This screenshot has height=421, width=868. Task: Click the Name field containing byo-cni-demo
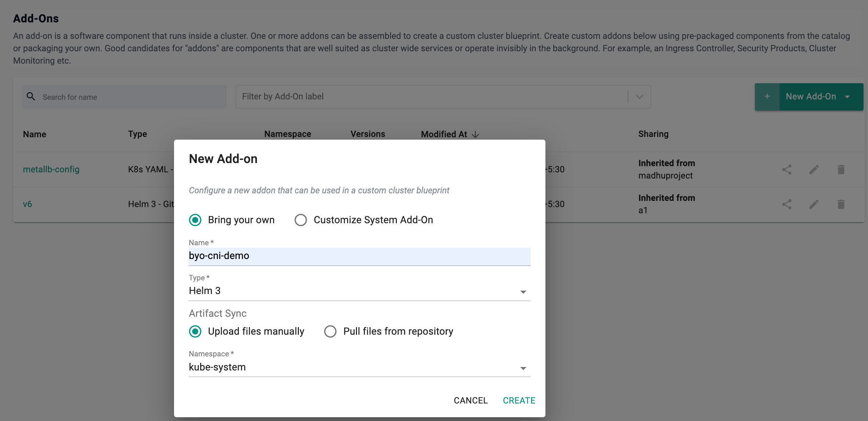pos(359,256)
